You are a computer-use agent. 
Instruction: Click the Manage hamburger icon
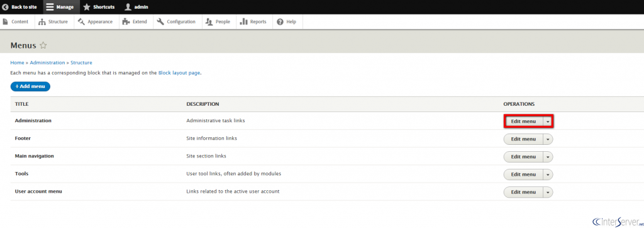[x=50, y=7]
